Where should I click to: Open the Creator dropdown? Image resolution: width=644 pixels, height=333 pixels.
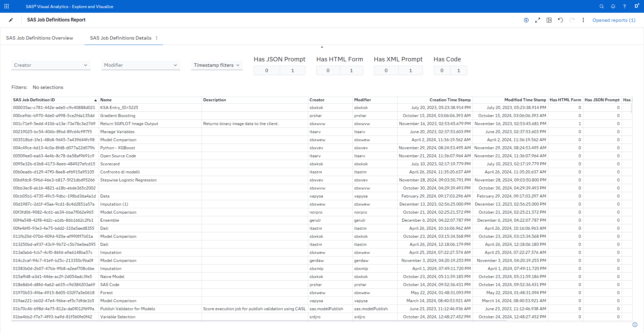tap(51, 65)
